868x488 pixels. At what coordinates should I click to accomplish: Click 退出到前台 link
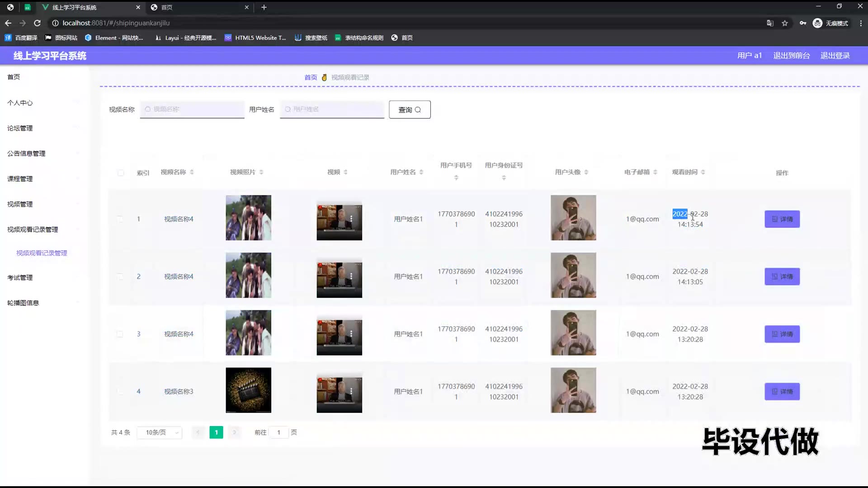pos(792,56)
